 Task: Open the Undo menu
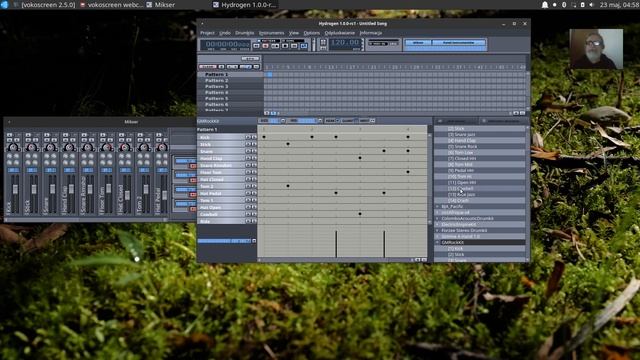[x=225, y=33]
